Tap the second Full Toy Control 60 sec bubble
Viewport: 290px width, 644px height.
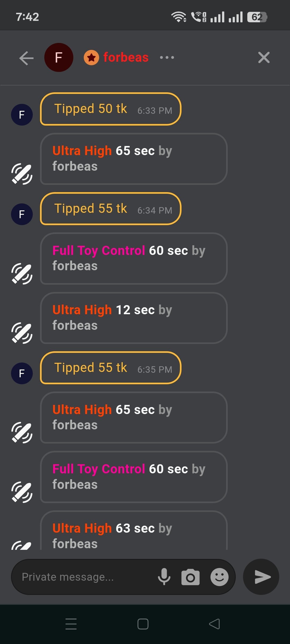coord(133,477)
